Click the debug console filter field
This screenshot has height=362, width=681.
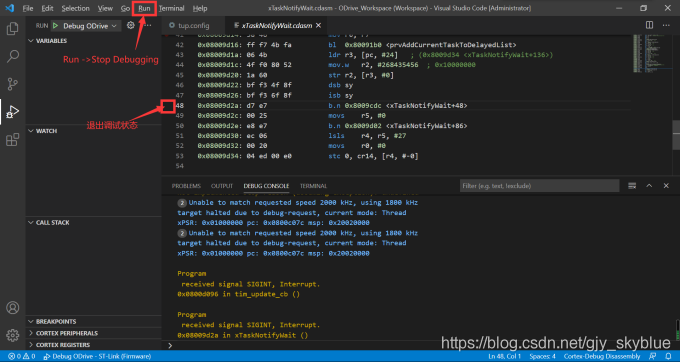click(539, 186)
